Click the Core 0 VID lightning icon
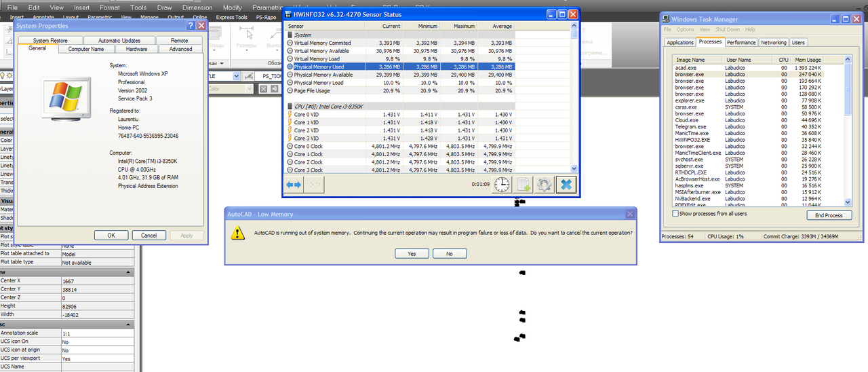The height and width of the screenshot is (372, 868). tap(290, 114)
